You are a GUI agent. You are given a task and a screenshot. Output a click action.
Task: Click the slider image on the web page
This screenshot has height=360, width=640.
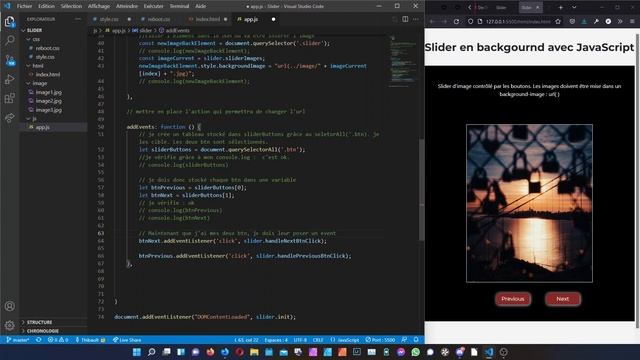pyautogui.click(x=529, y=203)
